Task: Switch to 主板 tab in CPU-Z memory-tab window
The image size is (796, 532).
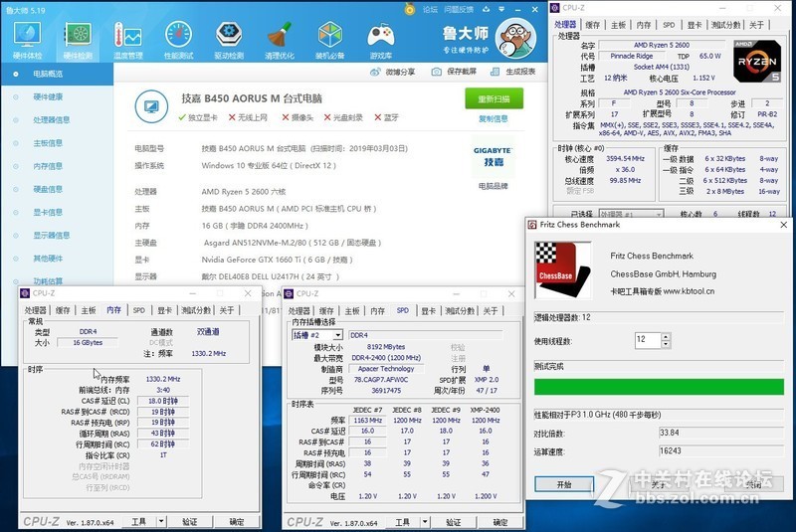Action: tap(89, 310)
